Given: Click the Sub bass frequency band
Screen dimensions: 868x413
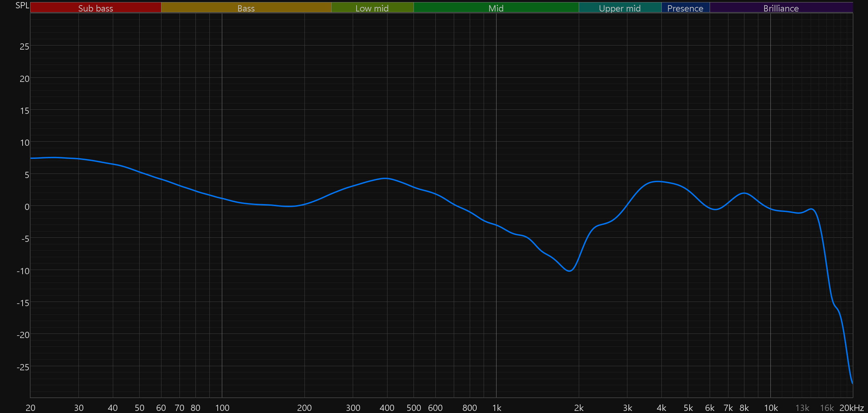Looking at the screenshot, I should (x=95, y=8).
